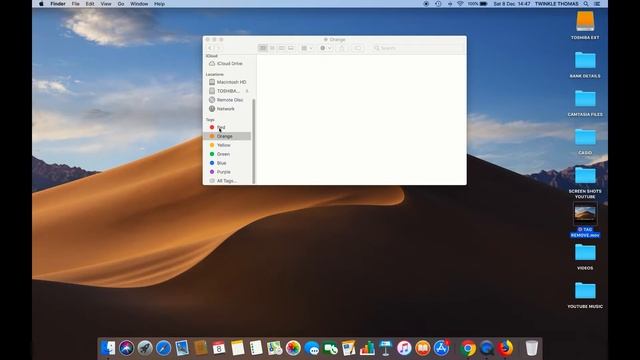Open the Apple menu
The width and height of the screenshot is (640, 360).
click(x=41, y=4)
